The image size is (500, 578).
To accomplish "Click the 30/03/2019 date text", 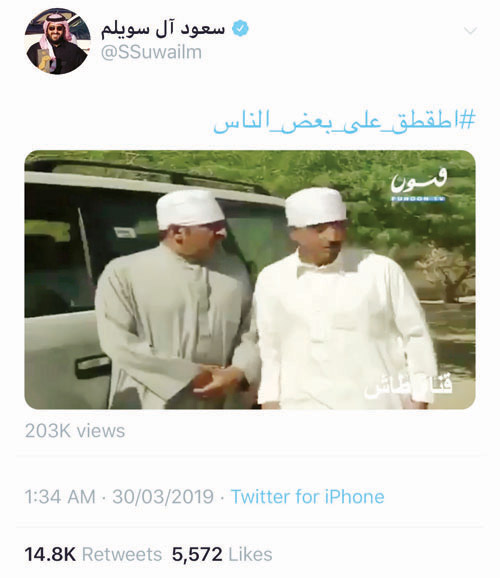I will pos(163,497).
